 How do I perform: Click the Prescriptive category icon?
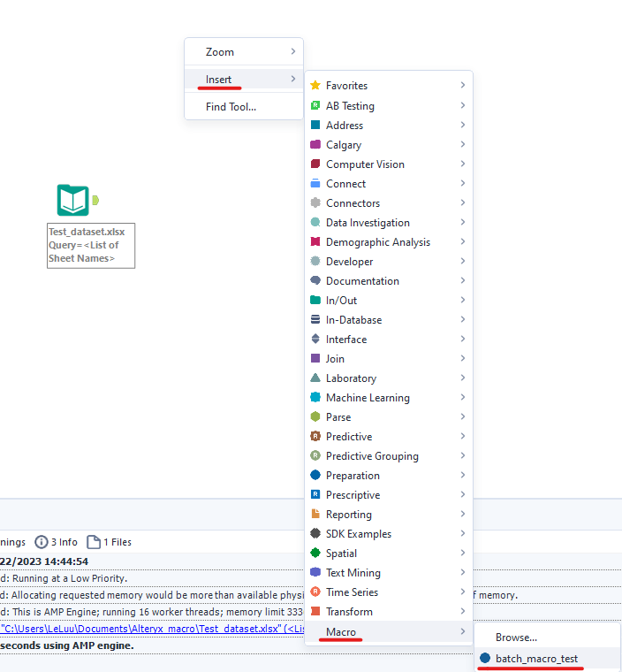click(x=315, y=494)
